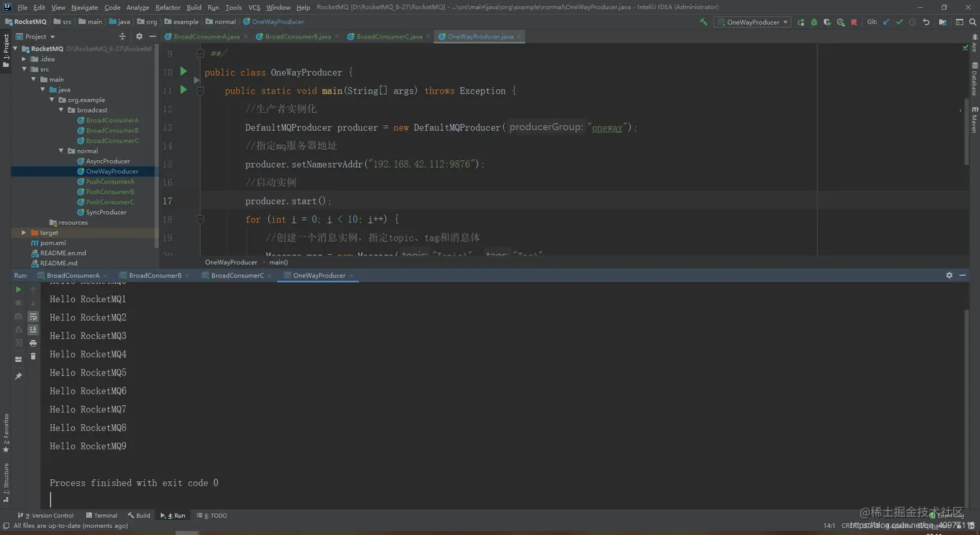Collapse all nodes in the Project panel

[122, 37]
